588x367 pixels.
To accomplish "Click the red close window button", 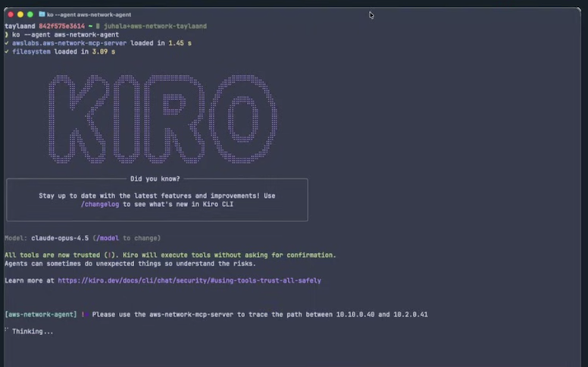I will pos(11,14).
